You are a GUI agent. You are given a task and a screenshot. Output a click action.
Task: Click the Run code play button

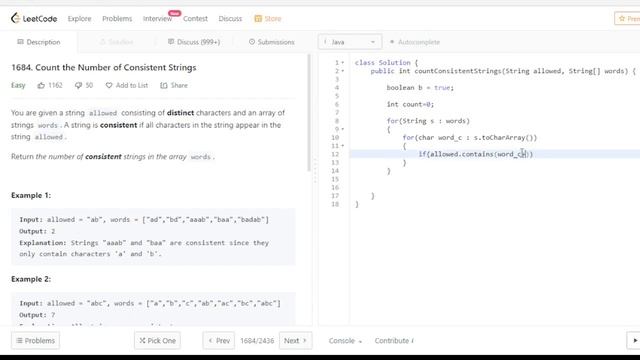click(633, 340)
